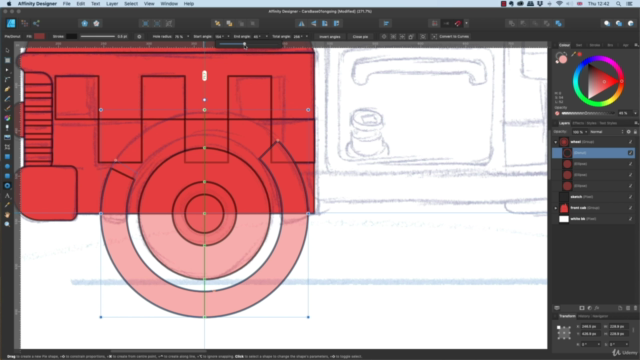Toggle visibility of wheel group layer
This screenshot has height=360, width=640.
631,142
